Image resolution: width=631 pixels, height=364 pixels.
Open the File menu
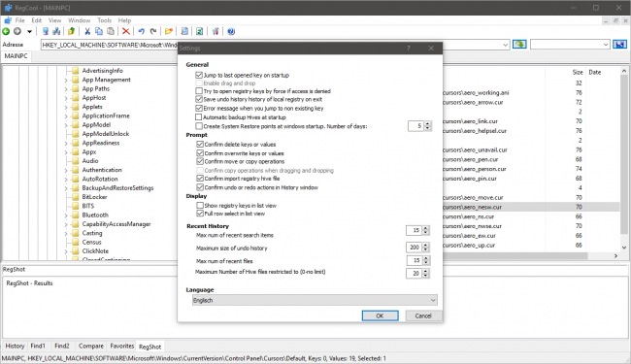[19, 20]
